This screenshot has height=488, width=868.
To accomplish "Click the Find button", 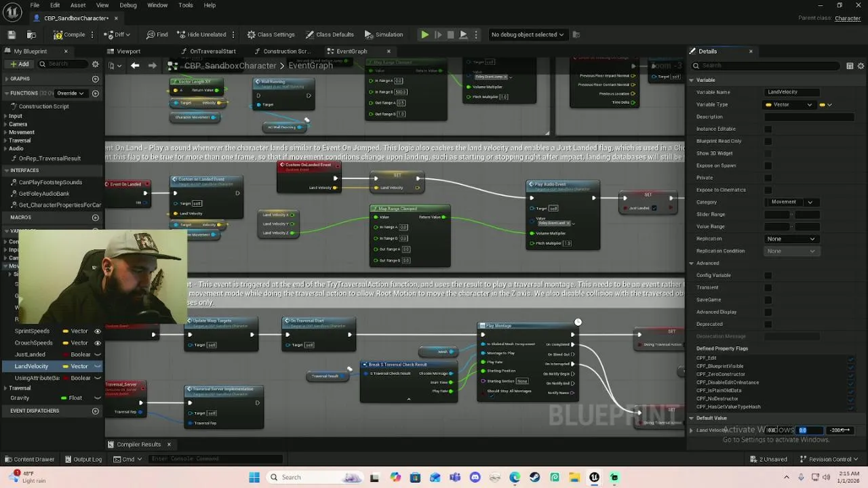I will click(157, 35).
